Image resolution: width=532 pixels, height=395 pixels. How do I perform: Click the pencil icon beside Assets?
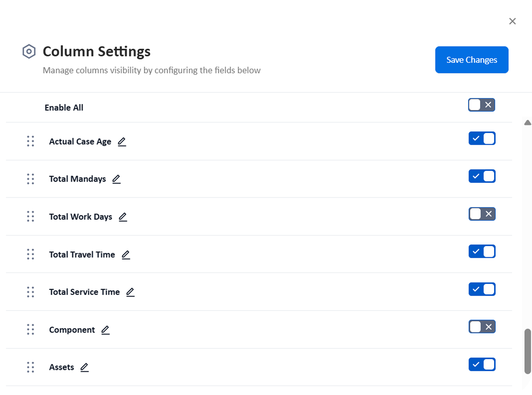pyautogui.click(x=84, y=367)
